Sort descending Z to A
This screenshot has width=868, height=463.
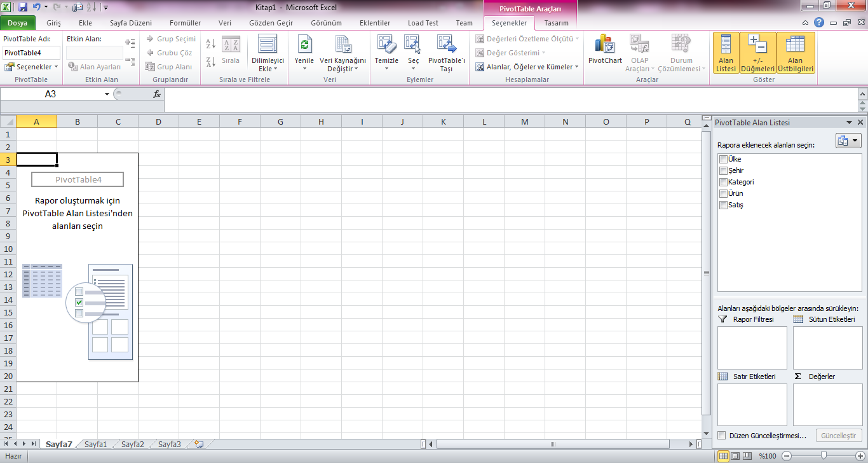[211, 62]
